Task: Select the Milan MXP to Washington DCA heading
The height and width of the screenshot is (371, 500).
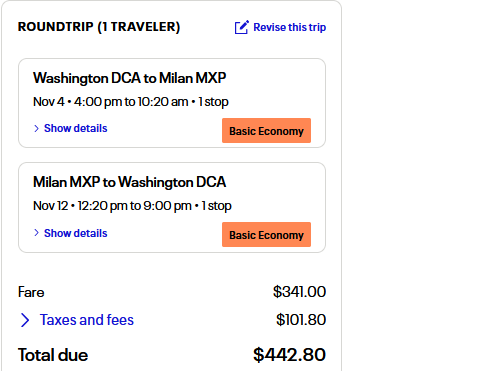Action: [130, 182]
